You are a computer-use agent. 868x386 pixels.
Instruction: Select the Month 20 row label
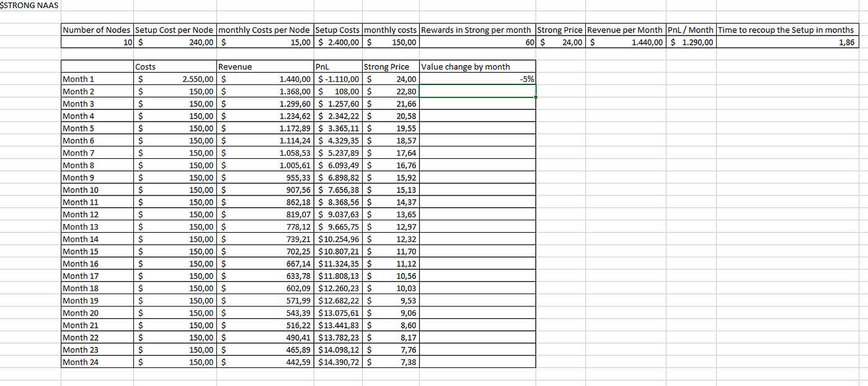coord(97,313)
